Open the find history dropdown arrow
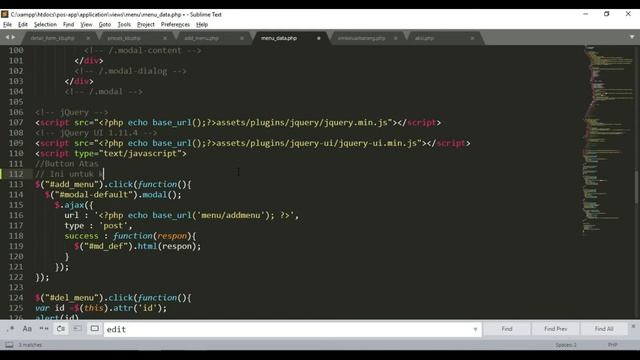640x360 pixels. (476, 329)
